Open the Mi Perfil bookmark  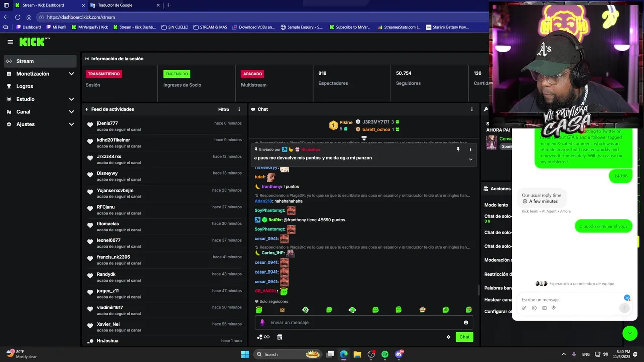click(56, 27)
